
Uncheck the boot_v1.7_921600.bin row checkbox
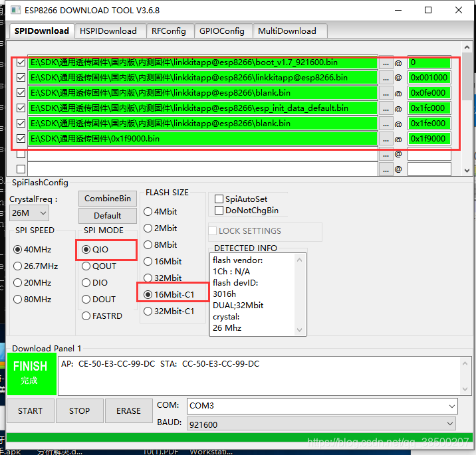(x=21, y=62)
